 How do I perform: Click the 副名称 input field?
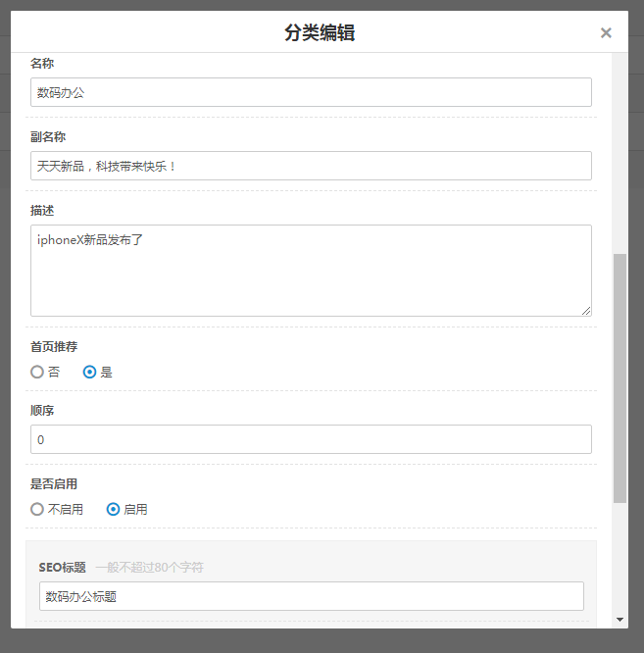[x=311, y=166]
